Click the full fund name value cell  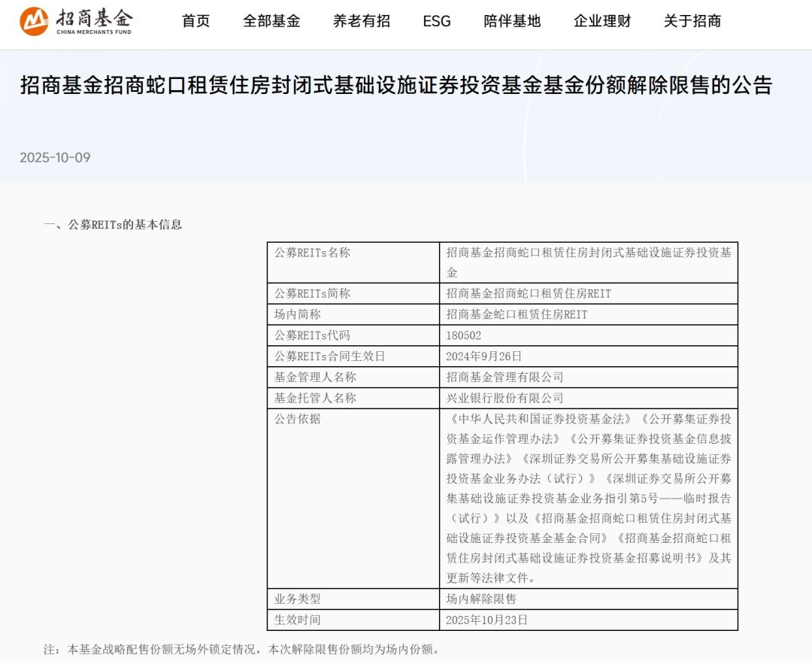coord(589,262)
